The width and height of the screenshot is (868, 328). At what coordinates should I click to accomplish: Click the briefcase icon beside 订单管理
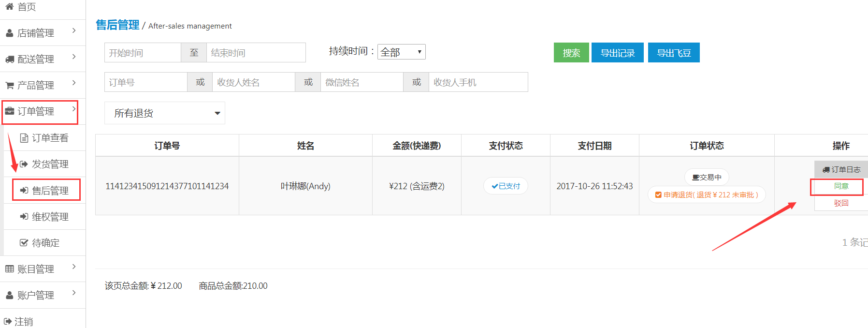tap(10, 111)
